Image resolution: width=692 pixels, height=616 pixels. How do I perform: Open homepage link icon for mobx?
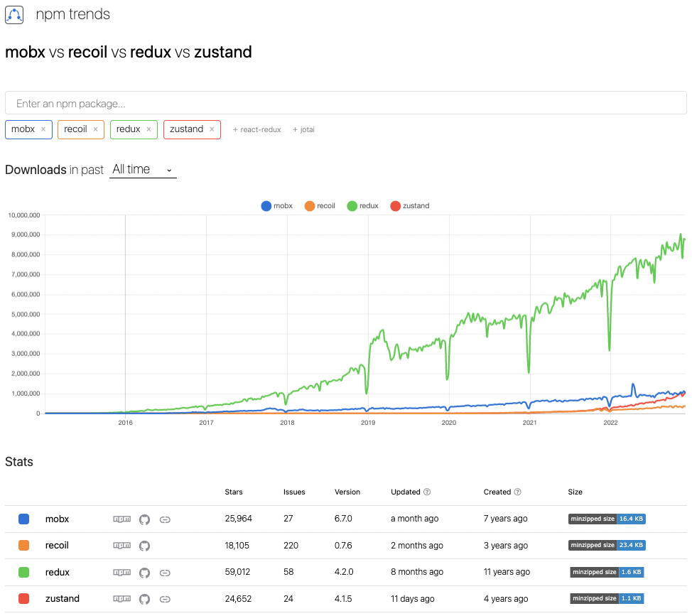(x=165, y=519)
